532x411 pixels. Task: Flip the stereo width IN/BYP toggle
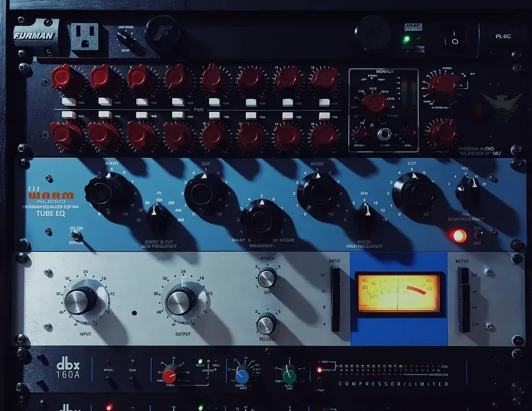point(464,76)
